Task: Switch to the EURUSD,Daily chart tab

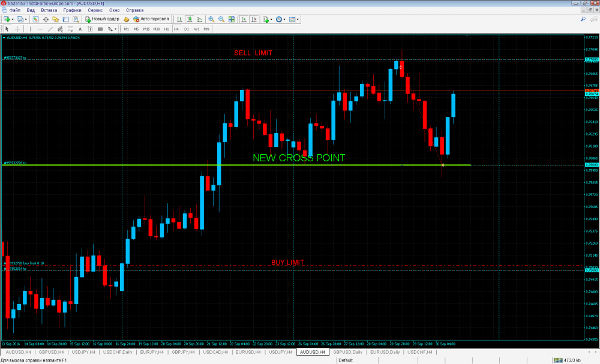Action: [x=385, y=352]
